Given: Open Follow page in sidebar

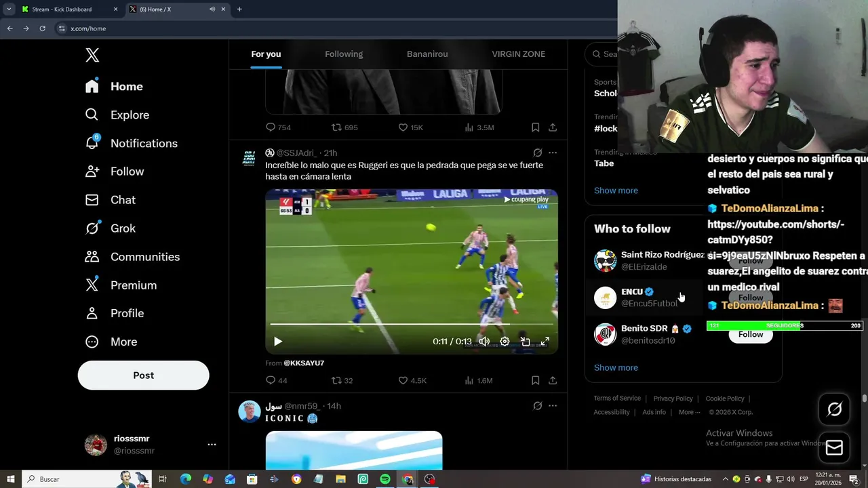Looking at the screenshot, I should coord(115,171).
